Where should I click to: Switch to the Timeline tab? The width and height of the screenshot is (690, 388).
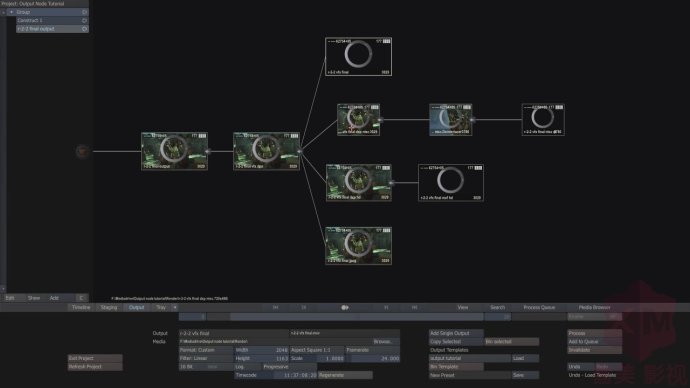tap(81, 307)
